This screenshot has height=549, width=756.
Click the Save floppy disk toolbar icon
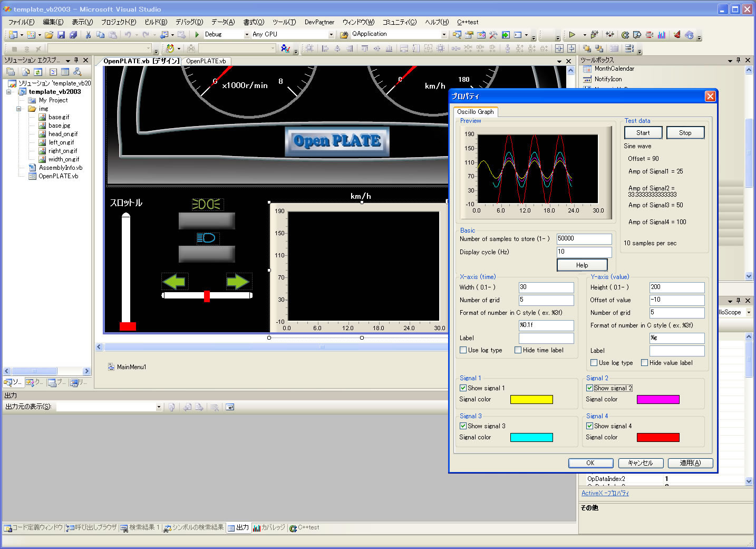point(61,35)
